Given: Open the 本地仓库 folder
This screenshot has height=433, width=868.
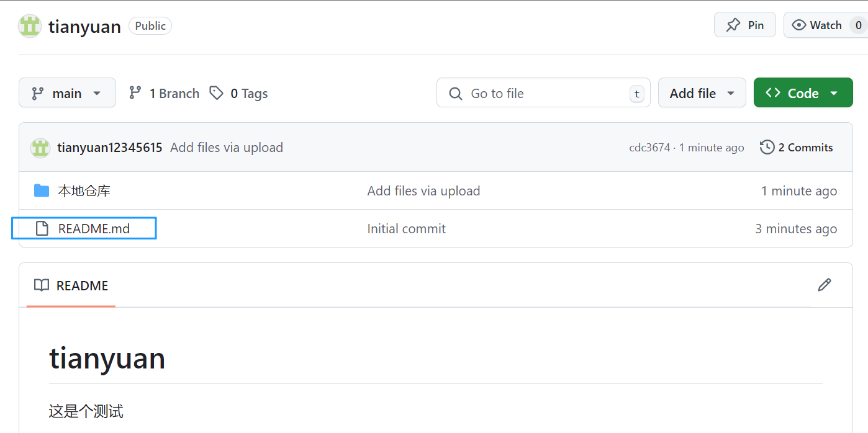Looking at the screenshot, I should 84,191.
